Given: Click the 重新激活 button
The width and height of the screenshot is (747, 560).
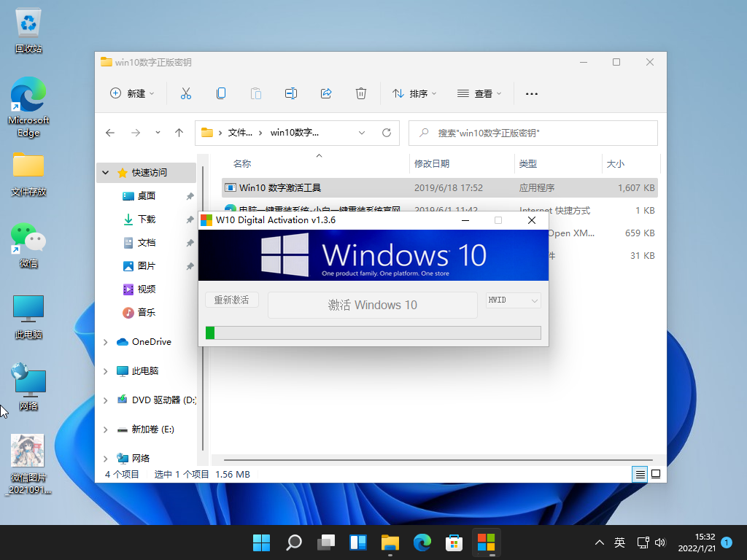Looking at the screenshot, I should coord(232,300).
